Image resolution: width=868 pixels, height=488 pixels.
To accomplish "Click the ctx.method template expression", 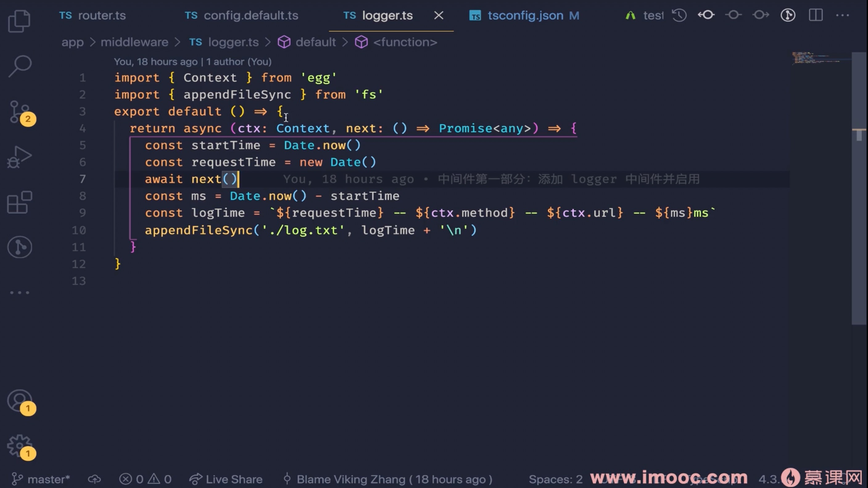I will tap(465, 213).
